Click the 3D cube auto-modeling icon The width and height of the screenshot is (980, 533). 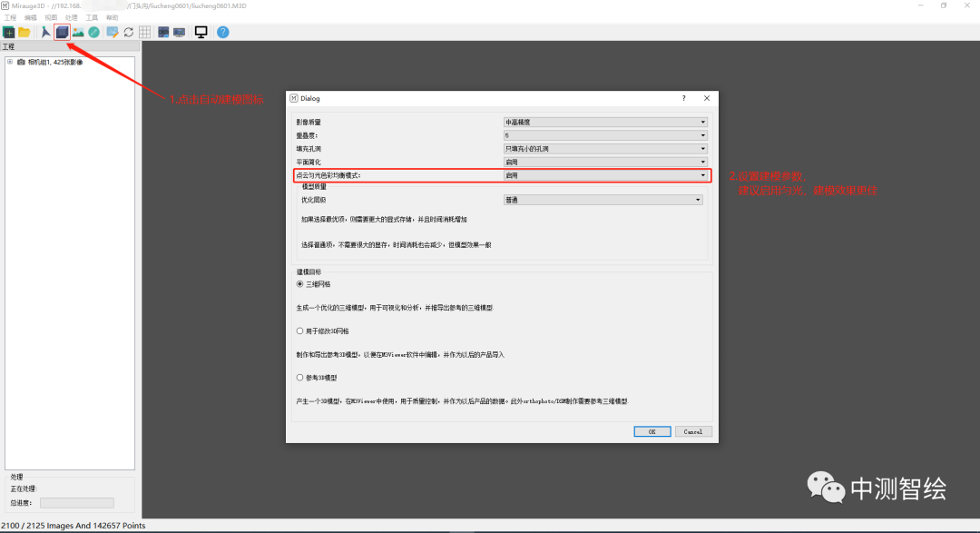[62, 32]
